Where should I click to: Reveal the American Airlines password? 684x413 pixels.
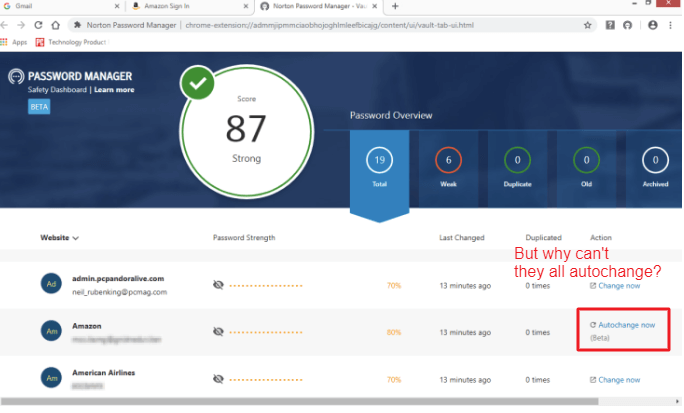click(x=218, y=379)
